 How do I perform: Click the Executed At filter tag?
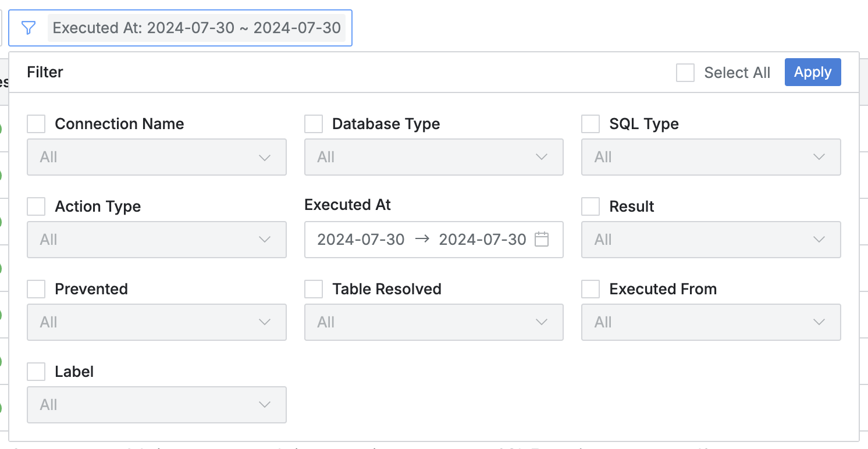coord(197,28)
